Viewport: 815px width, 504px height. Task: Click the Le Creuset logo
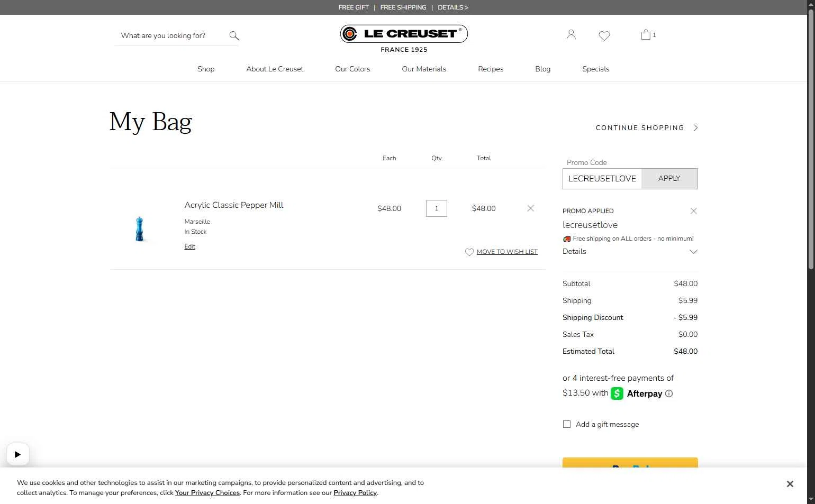coord(404,38)
